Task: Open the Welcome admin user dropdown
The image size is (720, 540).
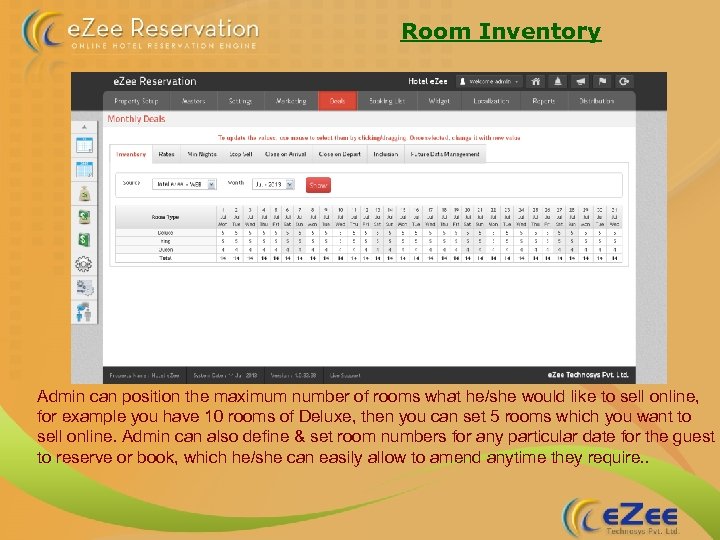Action: tap(489, 81)
